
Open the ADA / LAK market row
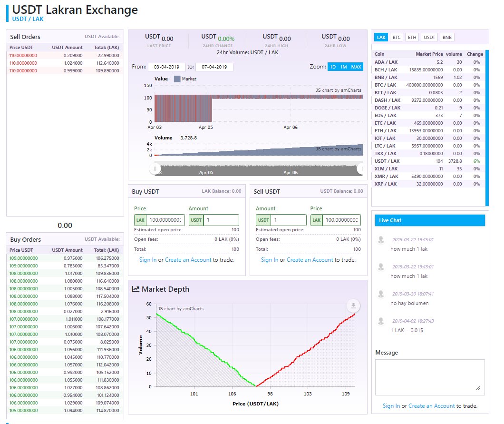pos(428,62)
